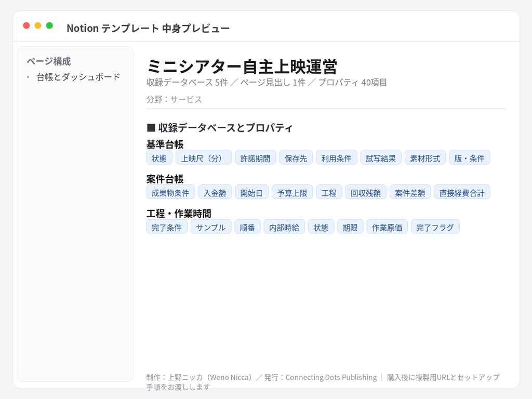Click the ページ構成 sidebar heading
The height and width of the screenshot is (399, 532).
tap(49, 61)
